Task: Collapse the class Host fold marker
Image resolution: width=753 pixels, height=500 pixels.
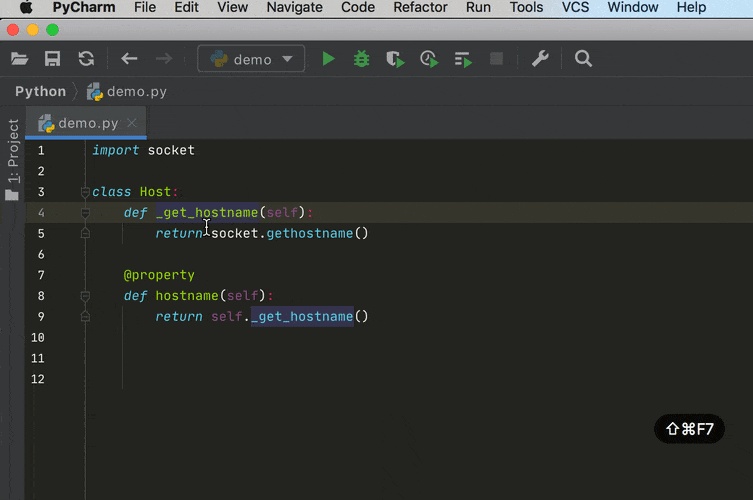Action: point(85,192)
